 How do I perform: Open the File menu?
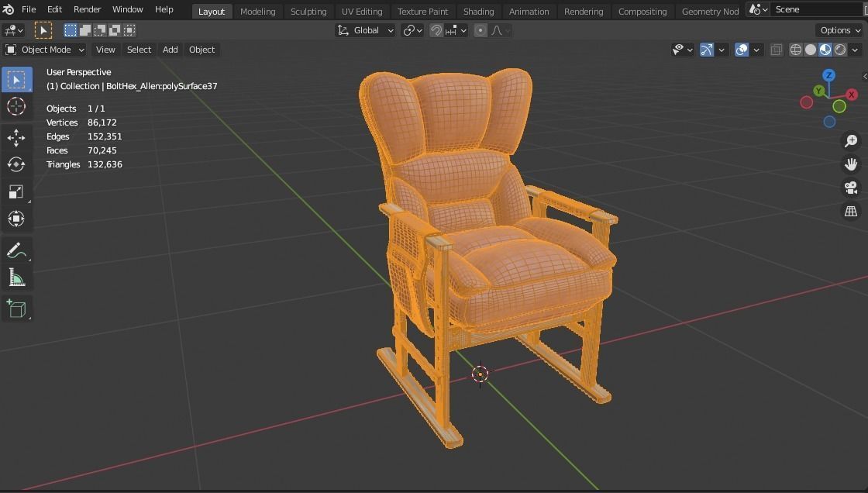pyautogui.click(x=29, y=9)
